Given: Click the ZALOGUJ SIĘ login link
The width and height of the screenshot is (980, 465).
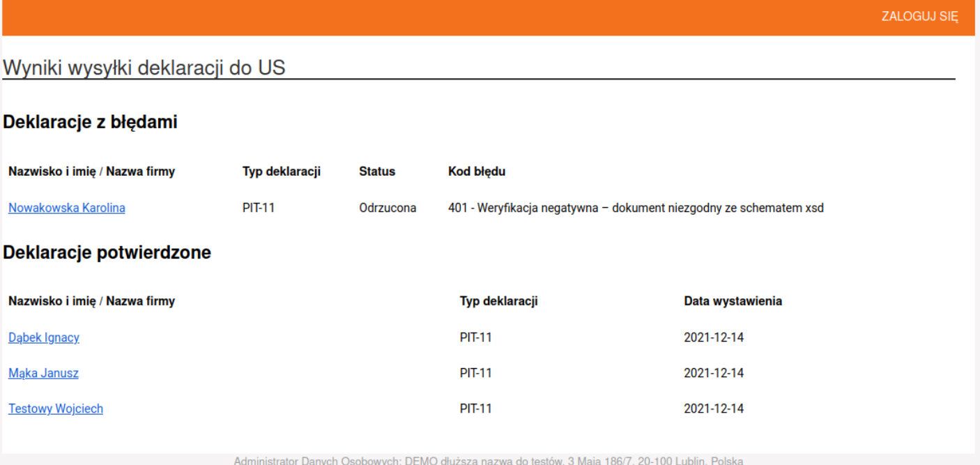Looking at the screenshot, I should tap(919, 17).
